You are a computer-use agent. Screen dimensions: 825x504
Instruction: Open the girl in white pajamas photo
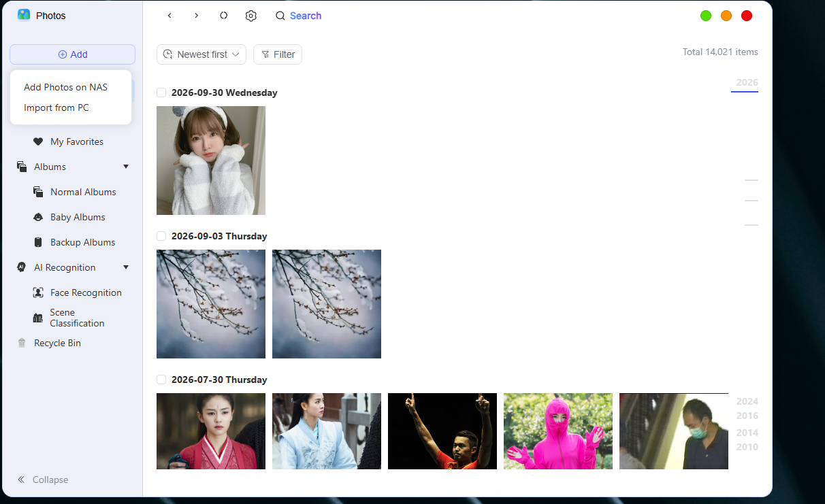[x=211, y=161]
